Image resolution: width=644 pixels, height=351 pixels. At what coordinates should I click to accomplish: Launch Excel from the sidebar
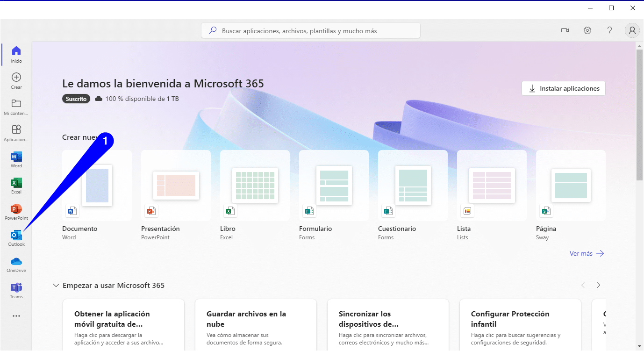click(x=16, y=186)
